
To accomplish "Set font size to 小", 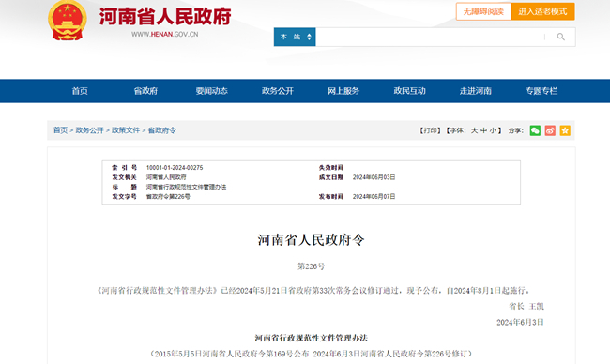I will (493, 130).
